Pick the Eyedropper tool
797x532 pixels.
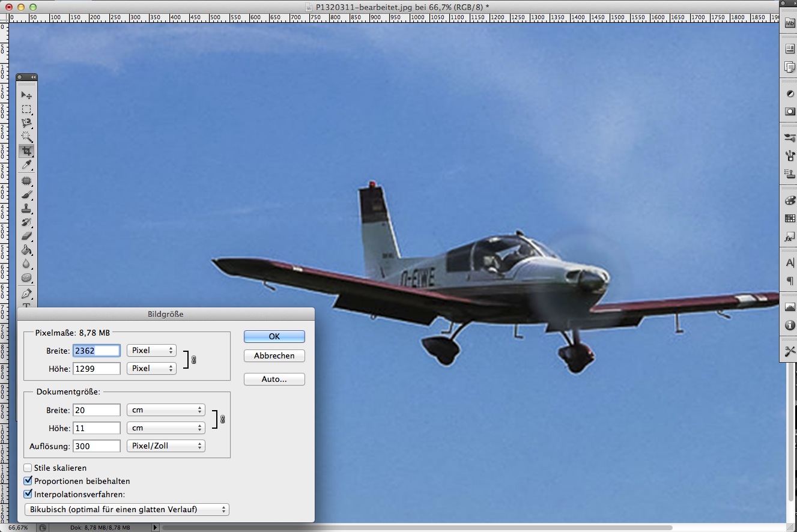click(x=26, y=165)
